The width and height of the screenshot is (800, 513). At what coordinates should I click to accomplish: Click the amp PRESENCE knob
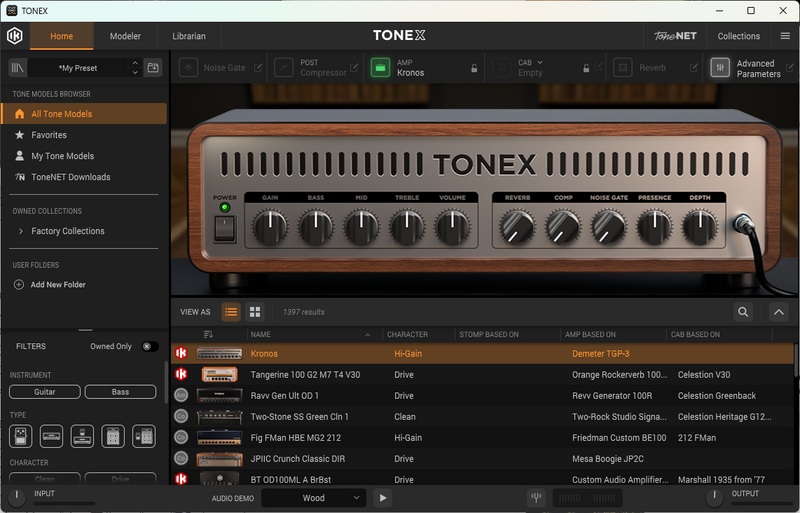654,228
